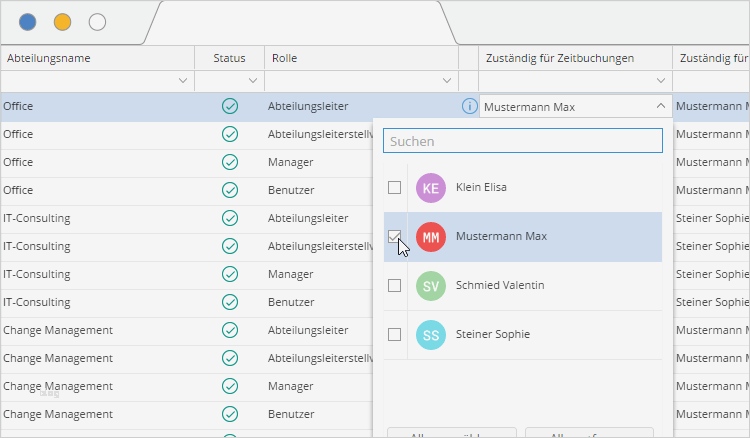Open the Abteilungsname column filter dropdown
The height and width of the screenshot is (438, 750).
point(182,81)
